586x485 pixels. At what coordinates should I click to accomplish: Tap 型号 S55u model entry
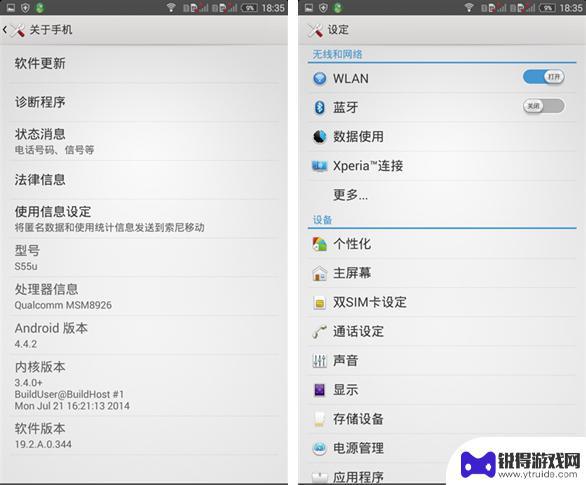144,258
